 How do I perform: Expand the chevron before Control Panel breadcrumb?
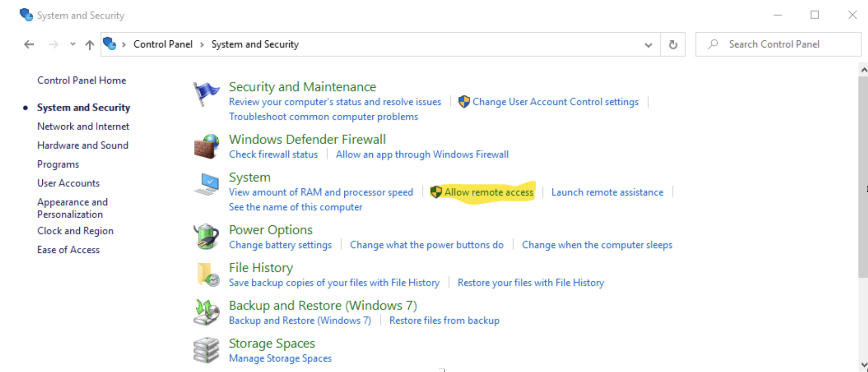click(x=124, y=45)
